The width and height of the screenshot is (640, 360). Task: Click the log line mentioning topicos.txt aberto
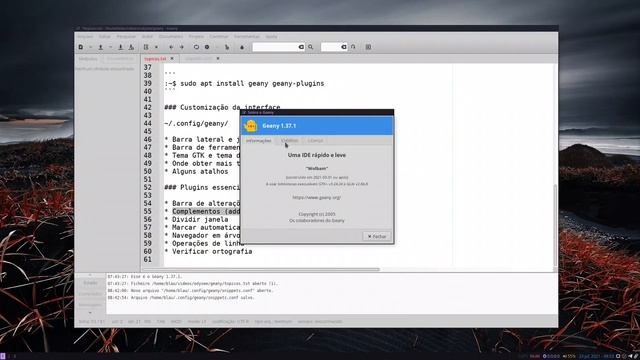coord(193,284)
